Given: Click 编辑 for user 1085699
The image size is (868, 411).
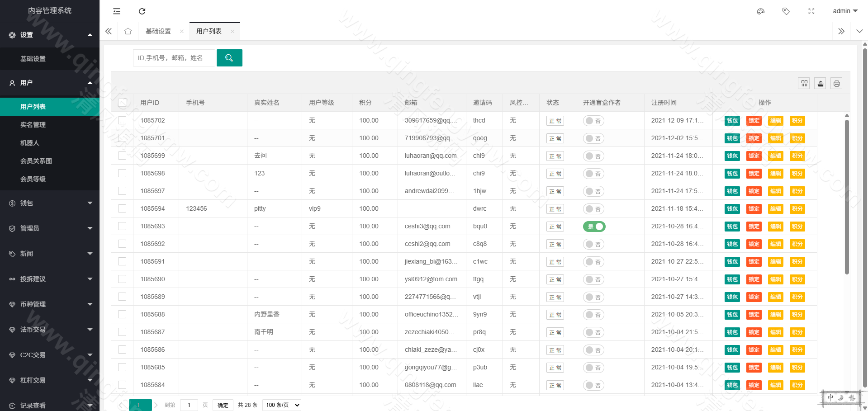Looking at the screenshot, I should 776,156.
